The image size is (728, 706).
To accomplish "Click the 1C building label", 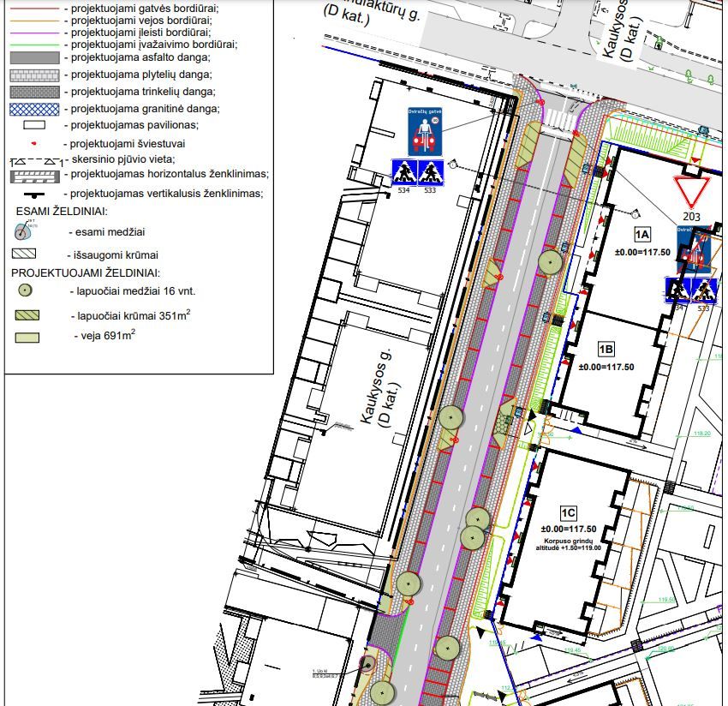I will click(x=569, y=513).
